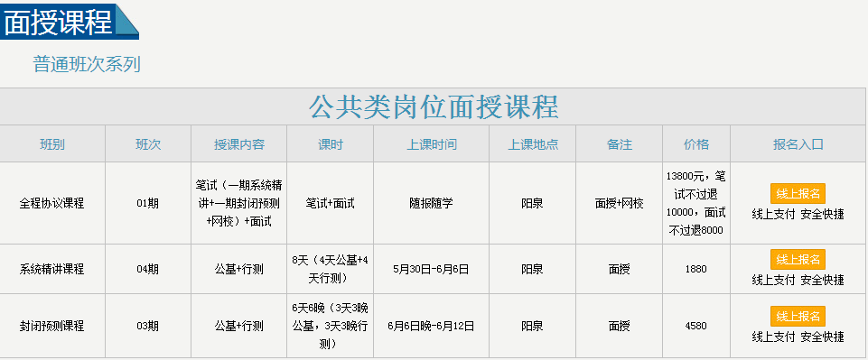Viewport: 868px width, 360px height.
Task: Select the 封闭预测课程 row label
Action: click(52, 326)
